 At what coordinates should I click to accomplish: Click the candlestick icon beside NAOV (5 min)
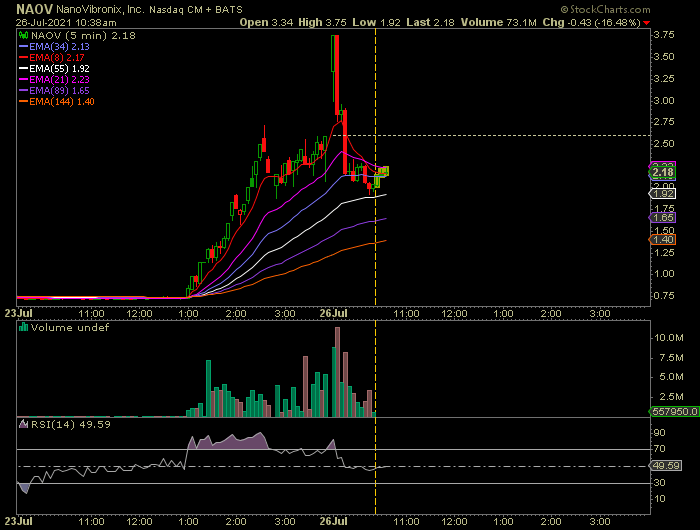(x=24, y=35)
